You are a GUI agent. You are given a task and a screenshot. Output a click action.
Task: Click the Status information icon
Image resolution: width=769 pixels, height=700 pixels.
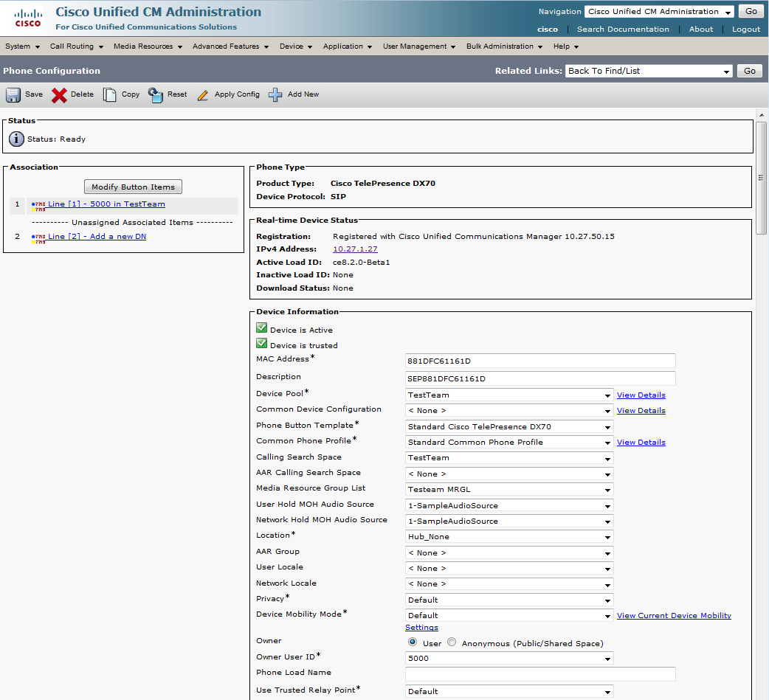point(16,139)
